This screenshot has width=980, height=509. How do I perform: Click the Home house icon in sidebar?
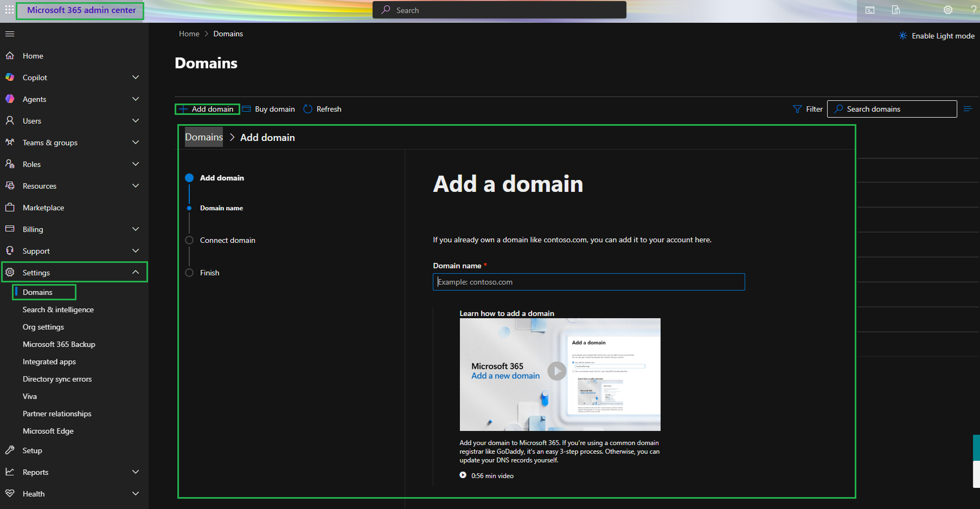pyautogui.click(x=10, y=56)
